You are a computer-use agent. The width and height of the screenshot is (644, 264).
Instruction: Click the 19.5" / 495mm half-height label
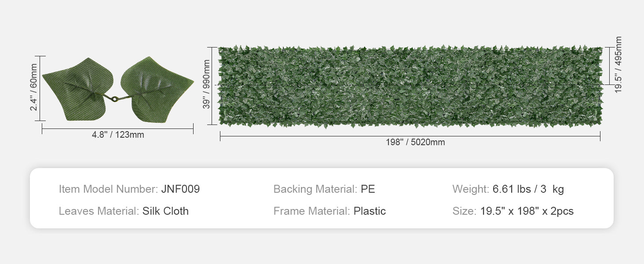[x=618, y=65]
